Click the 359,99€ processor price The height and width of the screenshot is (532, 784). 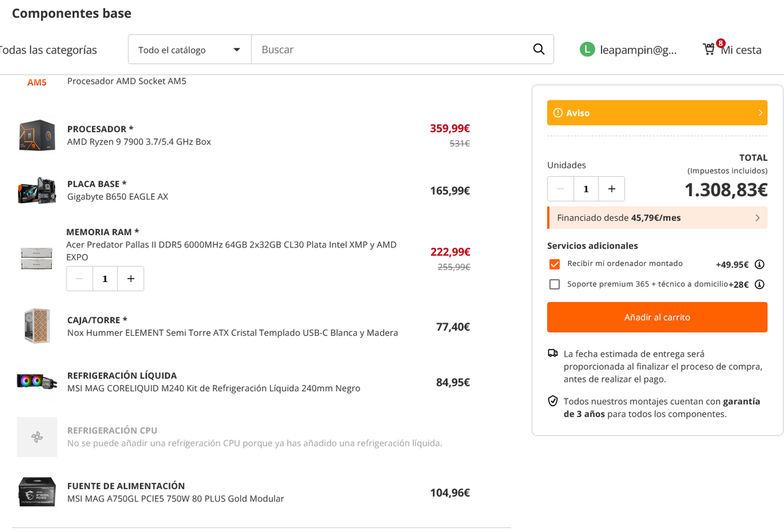(x=450, y=128)
